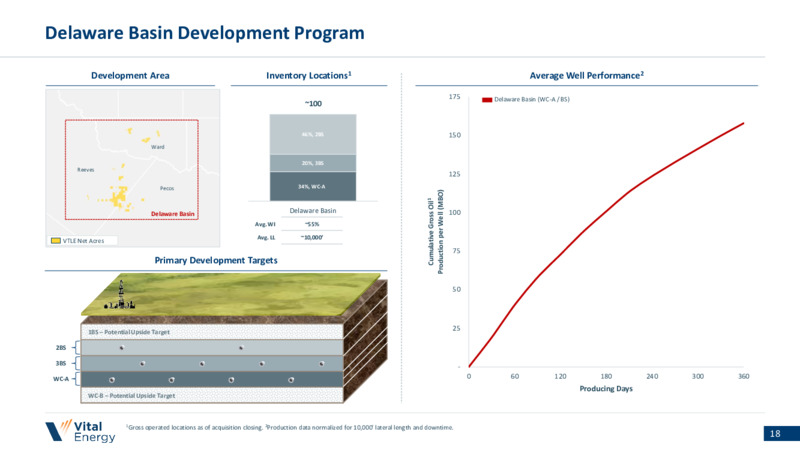Click the 'Primary Development Targets' heading
Image resolution: width=800 pixels, height=450 pixels.
[x=216, y=260]
